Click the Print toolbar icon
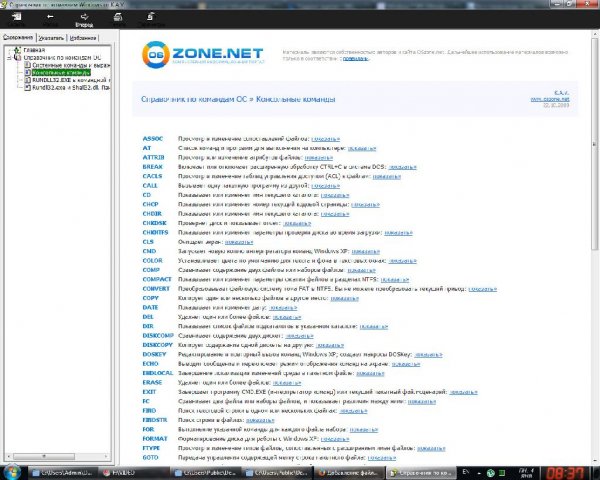 (116, 18)
